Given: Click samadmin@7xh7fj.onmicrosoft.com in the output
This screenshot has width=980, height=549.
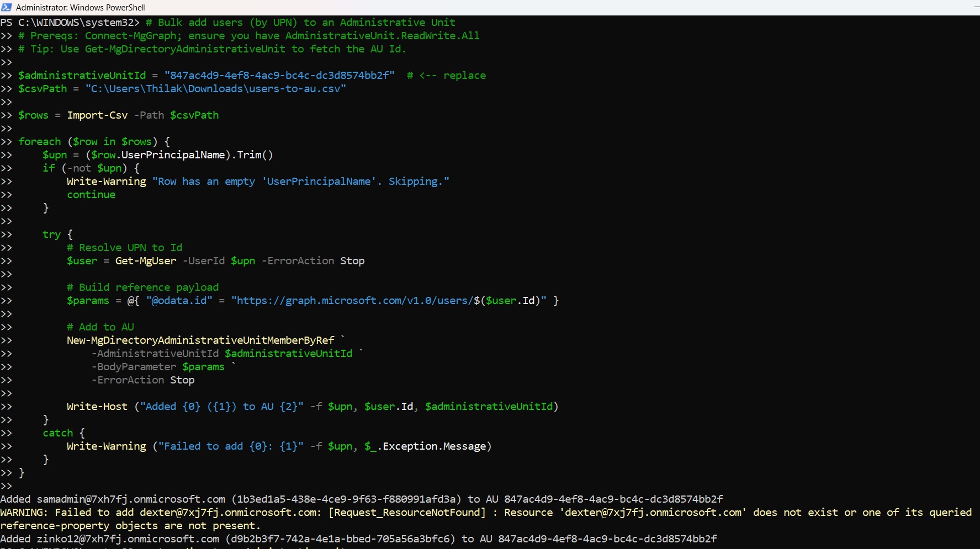Looking at the screenshot, I should 131,499.
